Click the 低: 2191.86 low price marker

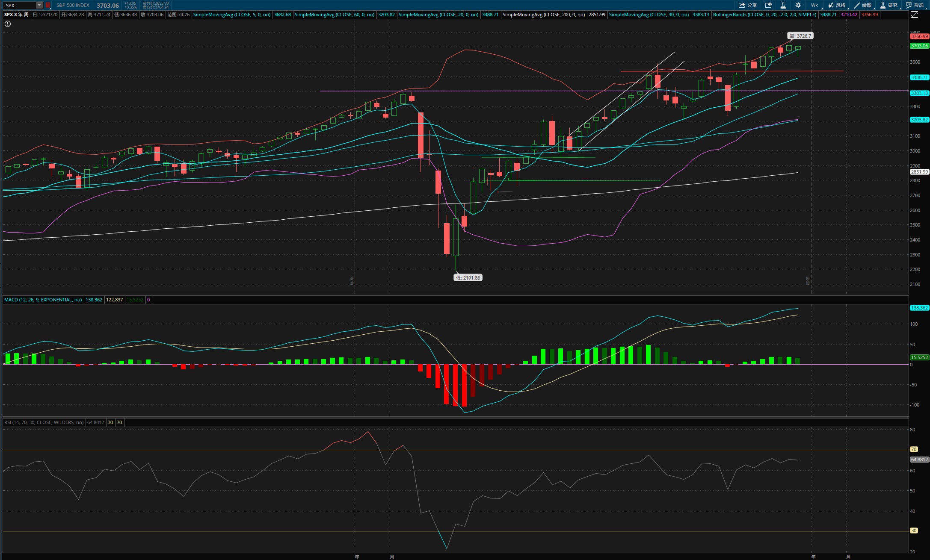[x=468, y=278]
